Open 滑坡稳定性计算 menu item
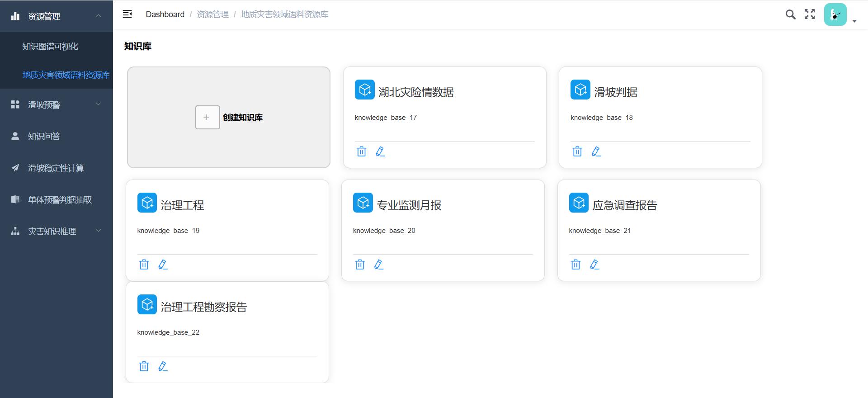Image resolution: width=868 pixels, height=398 pixels. 56,168
